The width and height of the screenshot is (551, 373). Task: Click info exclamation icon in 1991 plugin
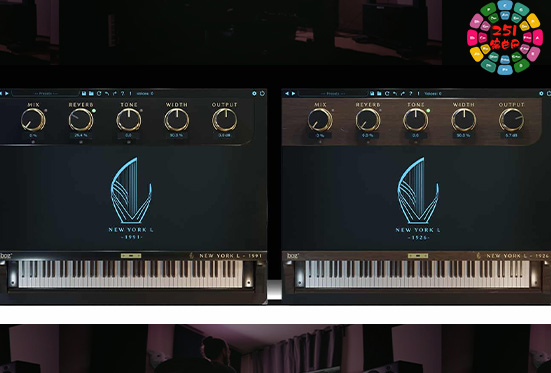pyautogui.click(x=130, y=94)
